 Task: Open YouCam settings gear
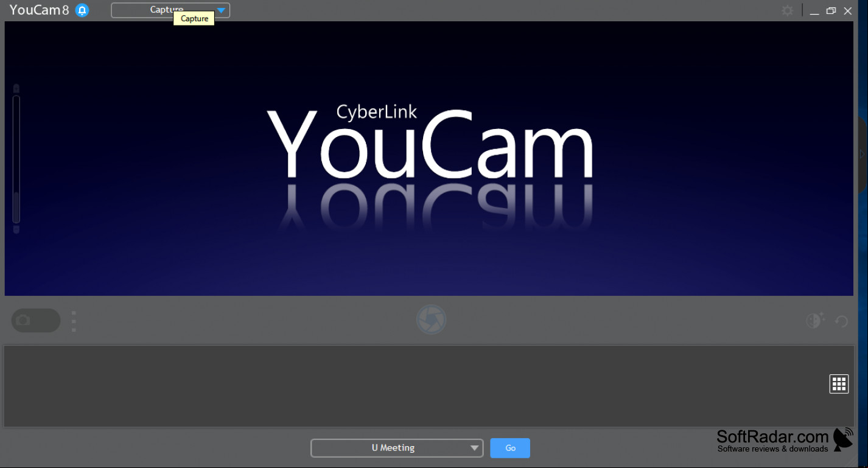[788, 11]
